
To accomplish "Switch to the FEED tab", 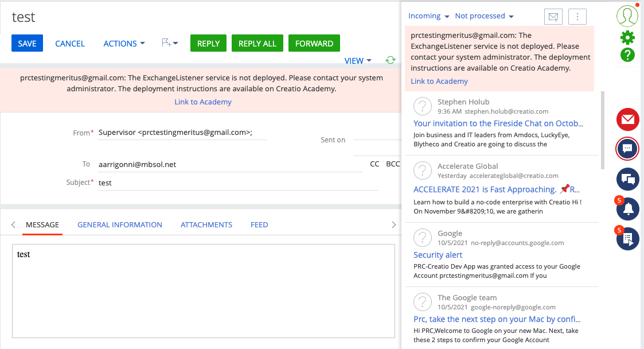I will 259,224.
